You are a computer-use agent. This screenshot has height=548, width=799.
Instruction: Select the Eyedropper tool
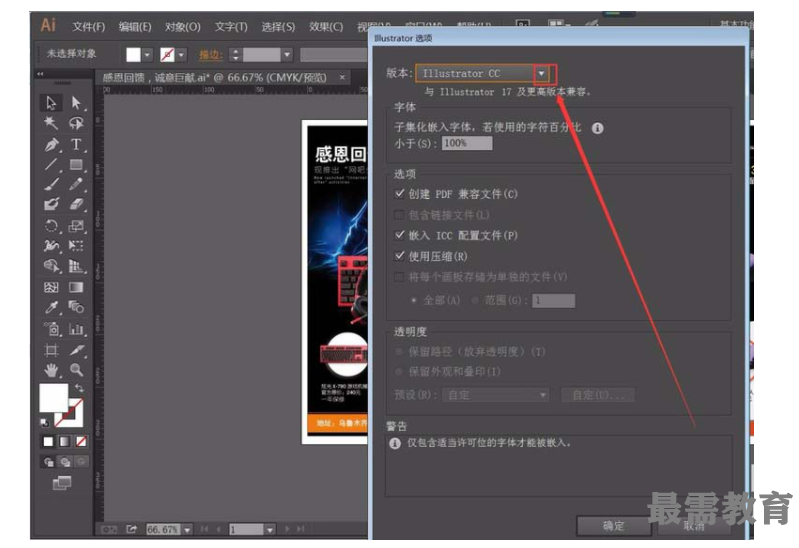tap(51, 307)
